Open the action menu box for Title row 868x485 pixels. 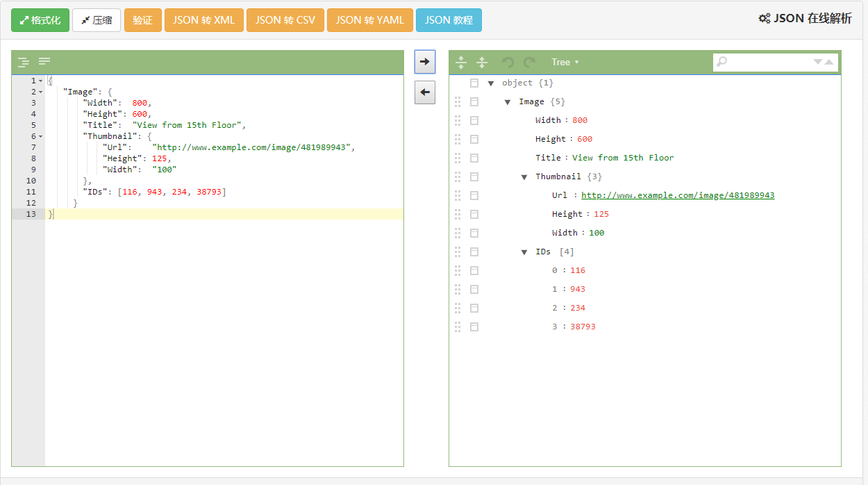click(x=474, y=158)
